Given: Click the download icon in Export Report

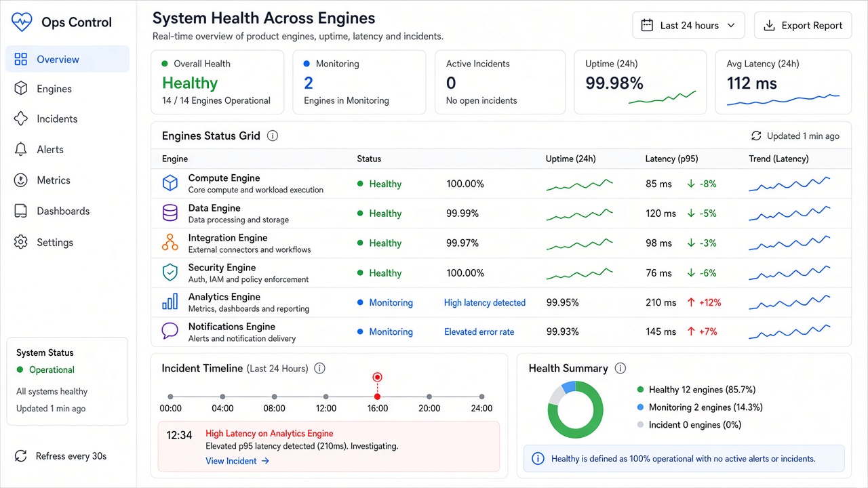Looking at the screenshot, I should click(x=769, y=25).
